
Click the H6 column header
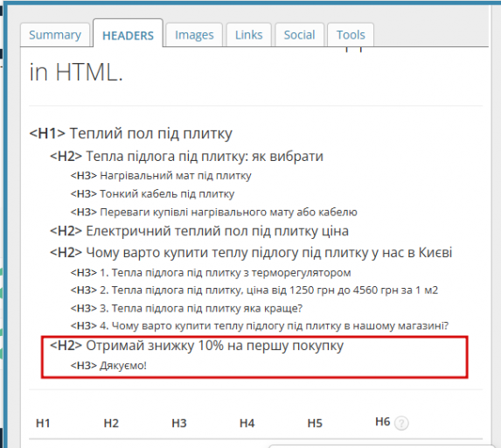382,422
